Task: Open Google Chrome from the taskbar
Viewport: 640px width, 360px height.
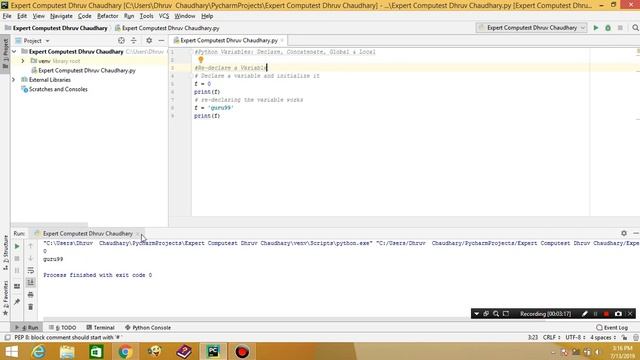Action: pos(125,351)
